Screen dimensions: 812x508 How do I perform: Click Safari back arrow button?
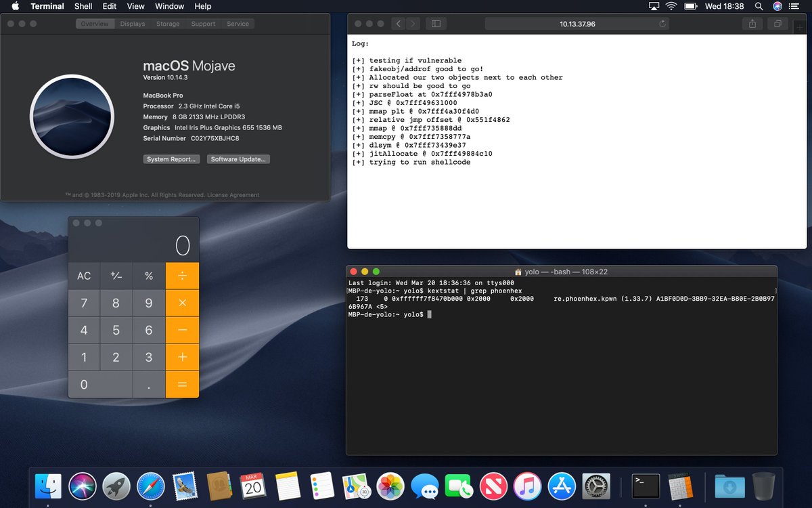[x=399, y=24]
